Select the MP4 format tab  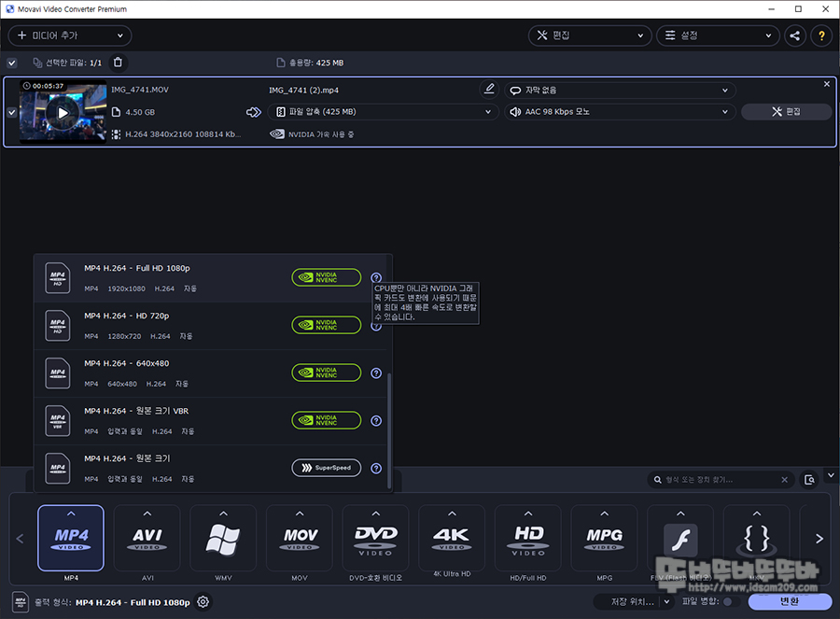tap(71, 538)
